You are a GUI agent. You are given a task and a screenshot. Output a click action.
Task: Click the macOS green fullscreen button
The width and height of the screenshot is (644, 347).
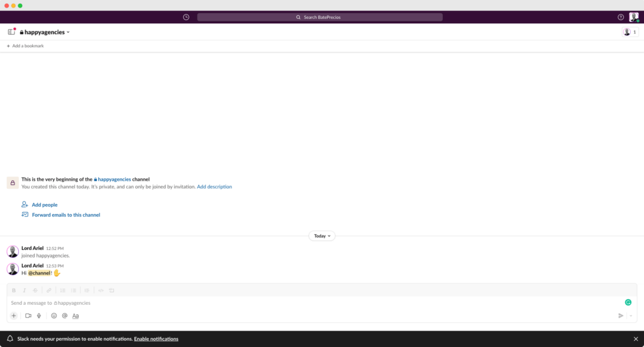[x=20, y=6]
